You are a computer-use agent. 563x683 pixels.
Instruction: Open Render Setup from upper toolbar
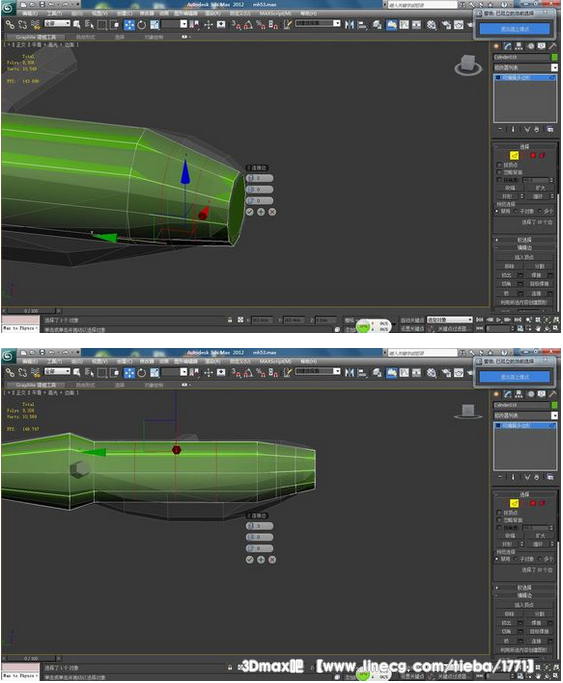click(x=446, y=25)
